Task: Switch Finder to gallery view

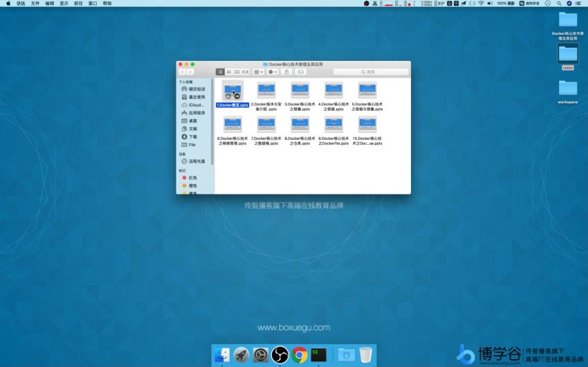Action: click(246, 72)
